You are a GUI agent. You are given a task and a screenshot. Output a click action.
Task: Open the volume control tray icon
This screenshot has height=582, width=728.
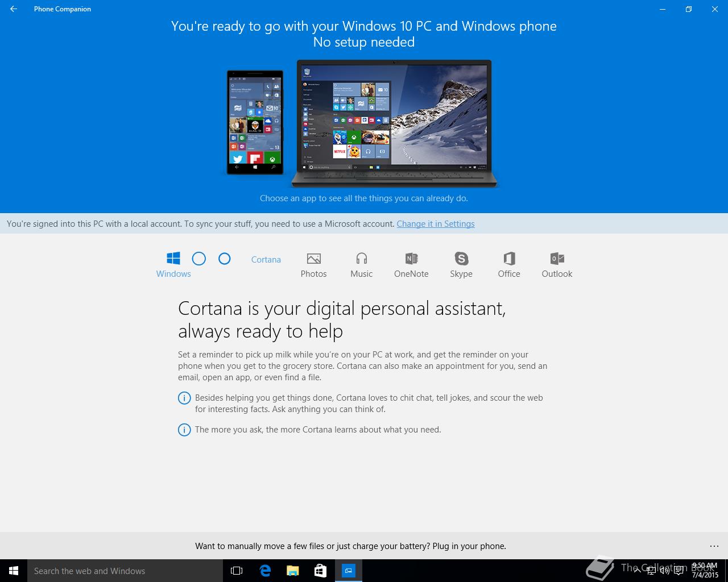[x=664, y=571]
